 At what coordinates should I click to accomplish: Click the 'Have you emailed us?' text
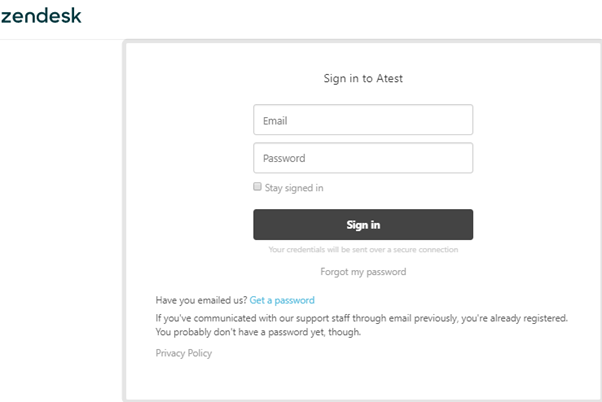tap(201, 300)
